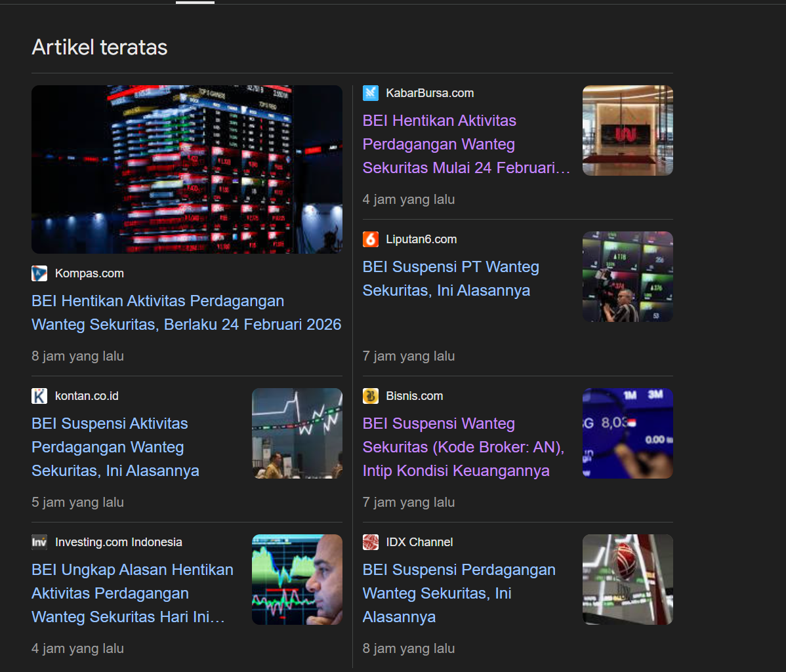Click the 'Artikel teratas' section heading
786x672 pixels.
click(100, 48)
